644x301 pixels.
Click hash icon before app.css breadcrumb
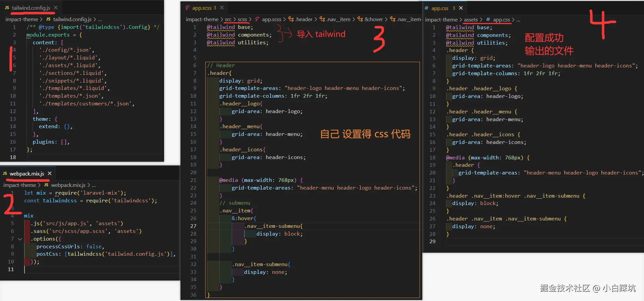pos(488,20)
